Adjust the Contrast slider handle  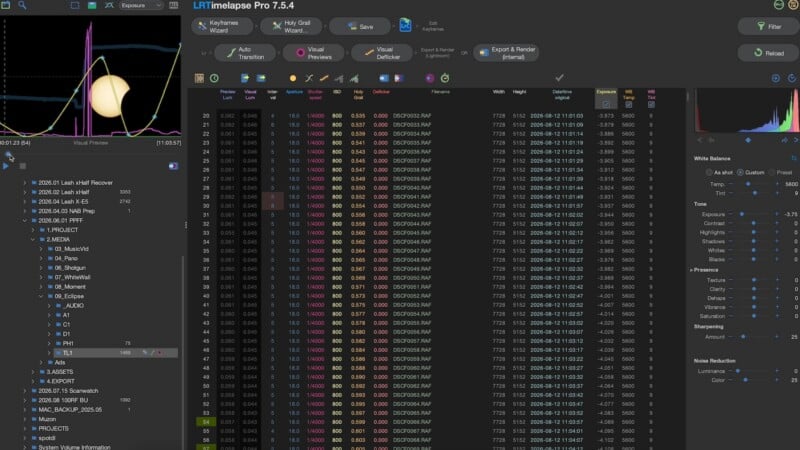tap(754, 223)
